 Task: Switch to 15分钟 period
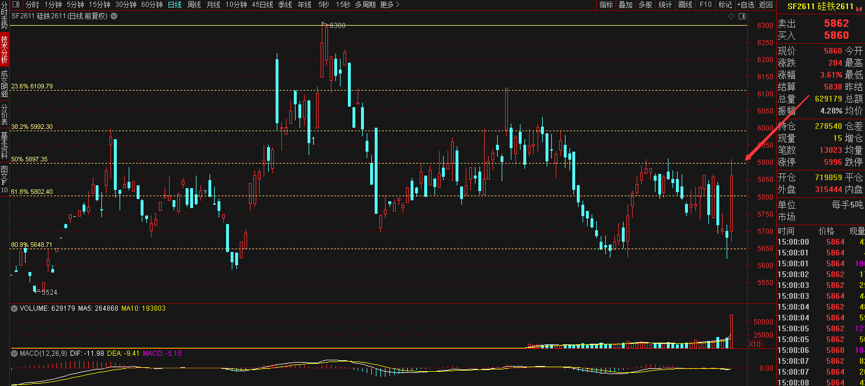pyautogui.click(x=100, y=5)
